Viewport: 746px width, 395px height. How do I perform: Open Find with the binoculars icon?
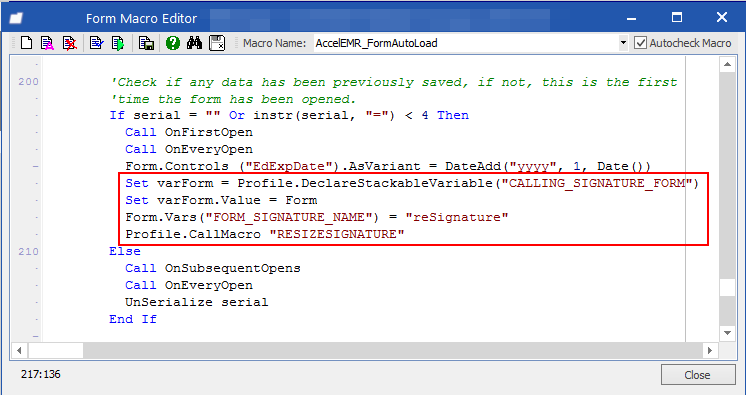[x=195, y=43]
